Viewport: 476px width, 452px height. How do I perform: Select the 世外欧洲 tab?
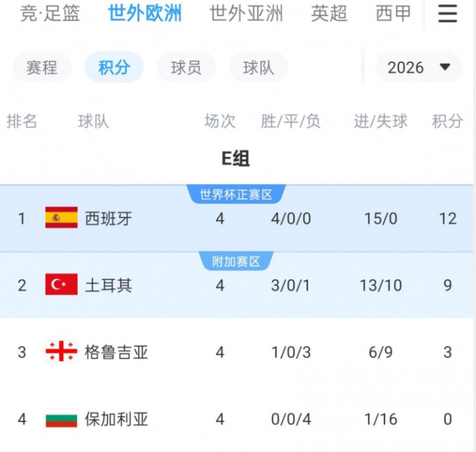click(x=145, y=13)
